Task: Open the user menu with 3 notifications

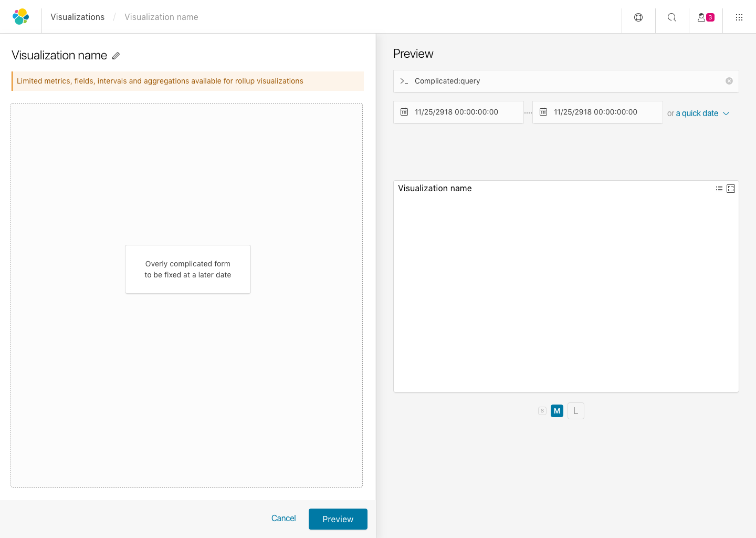Action: point(706,17)
